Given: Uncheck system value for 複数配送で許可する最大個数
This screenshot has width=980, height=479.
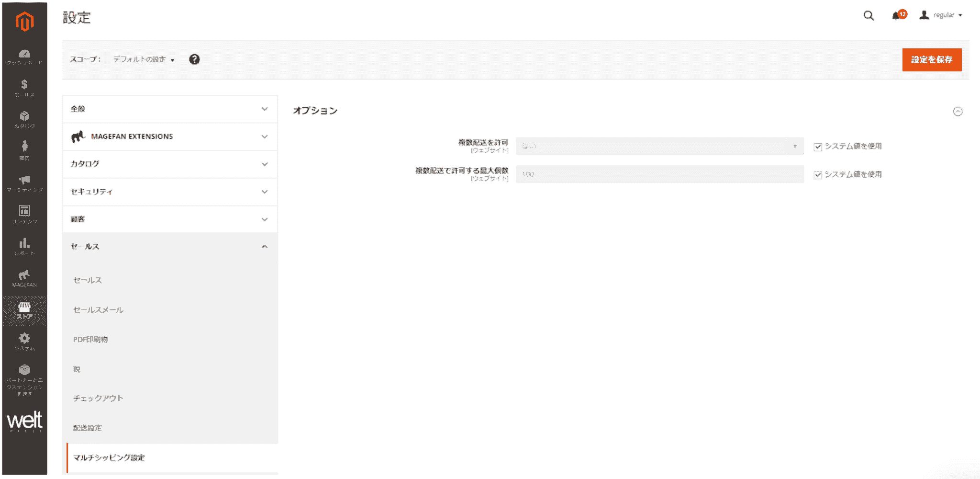Looking at the screenshot, I should click(818, 175).
